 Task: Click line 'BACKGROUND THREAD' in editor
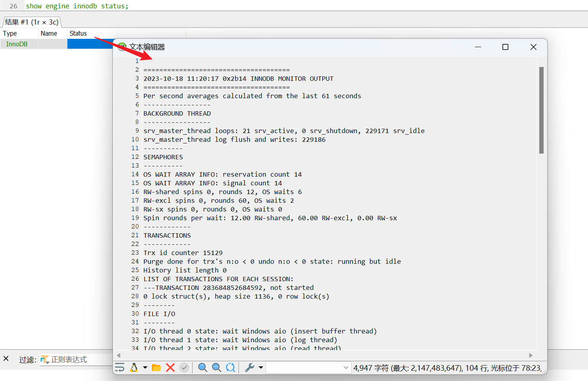point(177,113)
